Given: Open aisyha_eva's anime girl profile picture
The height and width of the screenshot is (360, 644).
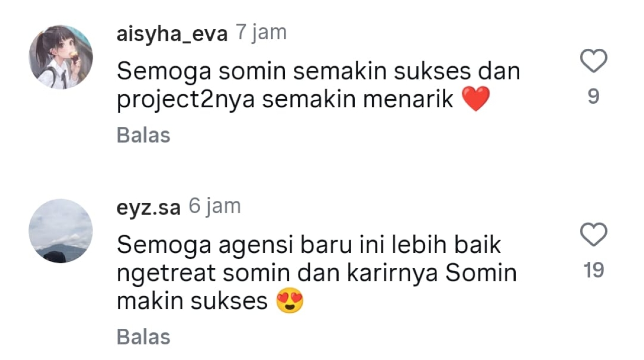Looking at the screenshot, I should (61, 57).
